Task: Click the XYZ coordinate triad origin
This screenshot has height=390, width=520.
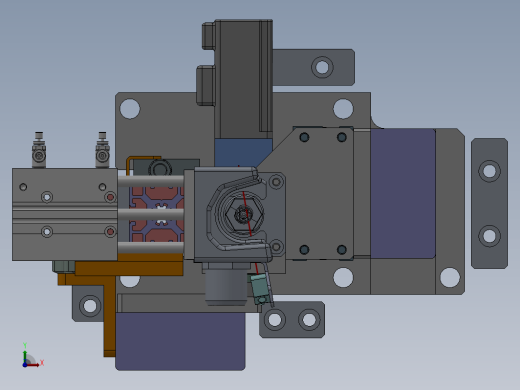Action: 25,365
